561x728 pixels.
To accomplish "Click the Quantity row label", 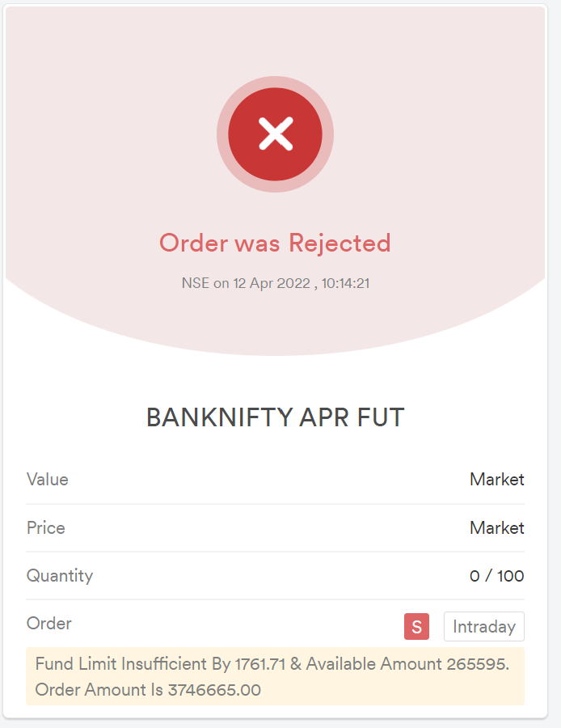I will (x=60, y=576).
